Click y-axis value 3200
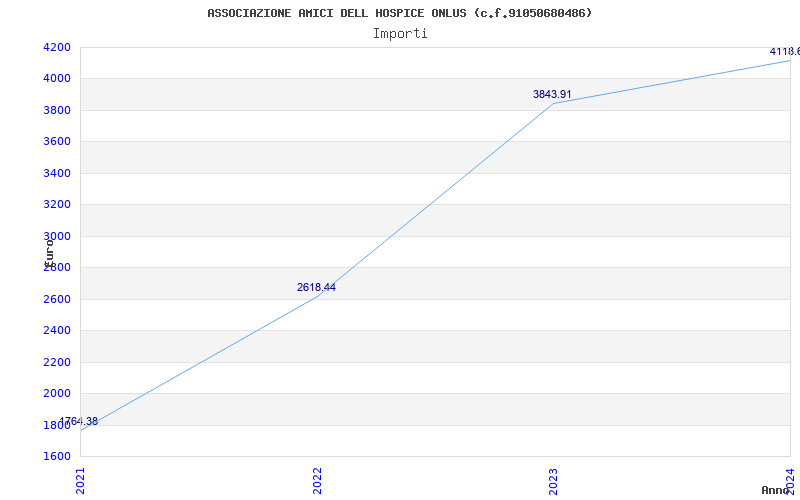The width and height of the screenshot is (800, 500). click(x=57, y=205)
